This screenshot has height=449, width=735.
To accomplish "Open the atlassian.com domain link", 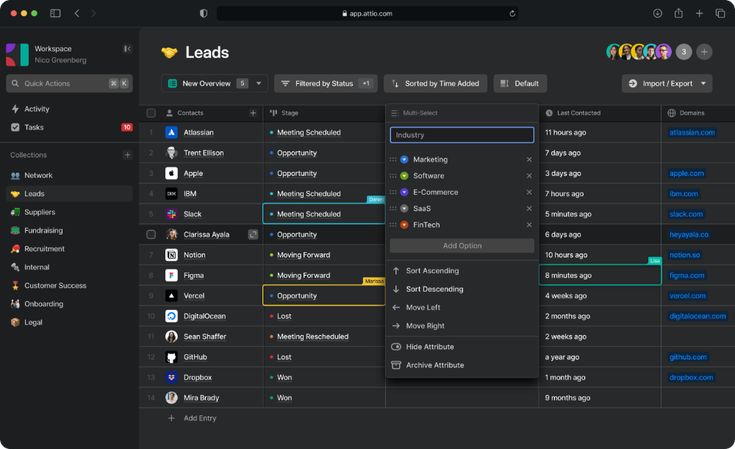I will (x=692, y=133).
